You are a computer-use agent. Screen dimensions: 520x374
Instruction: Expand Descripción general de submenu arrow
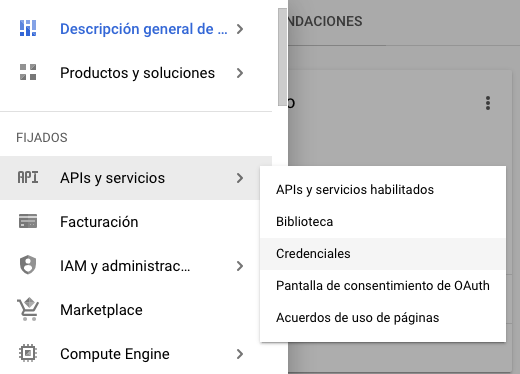(x=240, y=29)
